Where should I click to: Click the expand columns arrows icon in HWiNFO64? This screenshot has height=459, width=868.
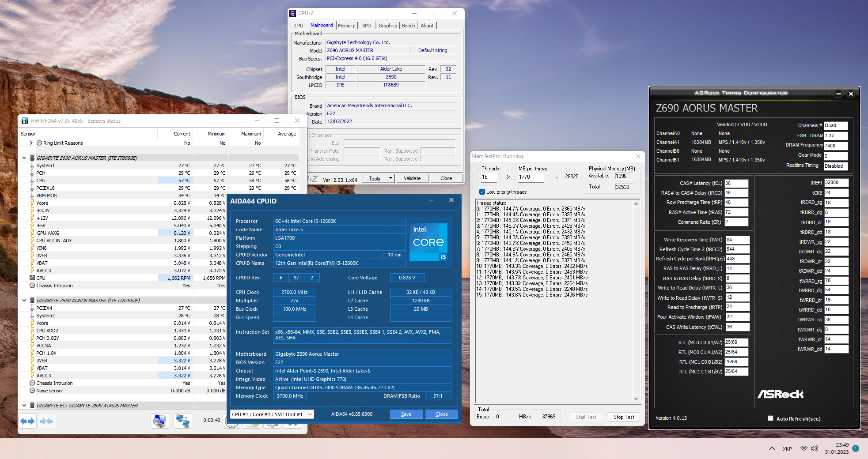(27, 421)
